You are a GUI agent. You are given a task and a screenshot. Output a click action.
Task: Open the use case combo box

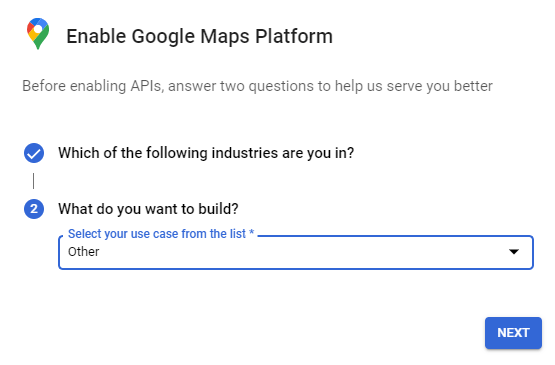point(296,252)
